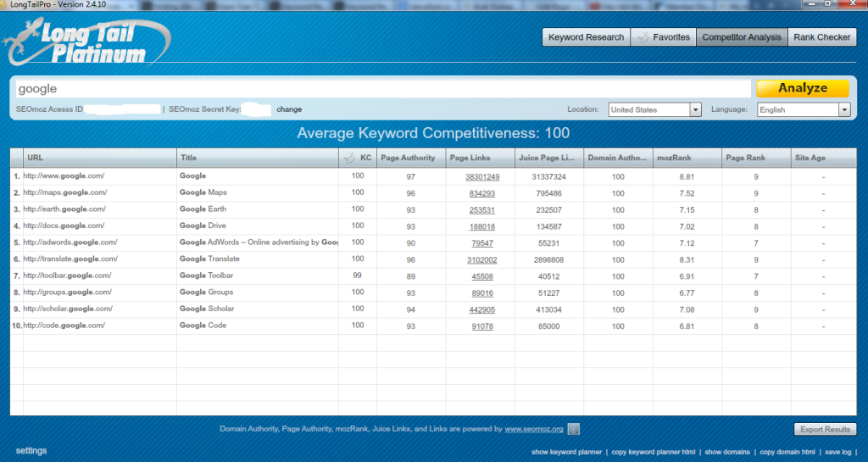Click save log link
Screen dimensions: 868x462
click(837, 452)
